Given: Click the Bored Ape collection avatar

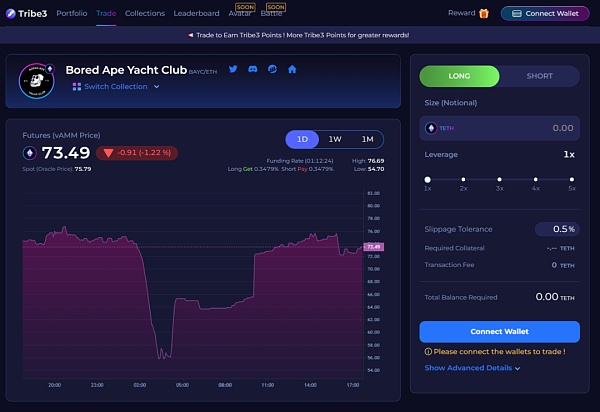Looking at the screenshot, I should [x=36, y=81].
